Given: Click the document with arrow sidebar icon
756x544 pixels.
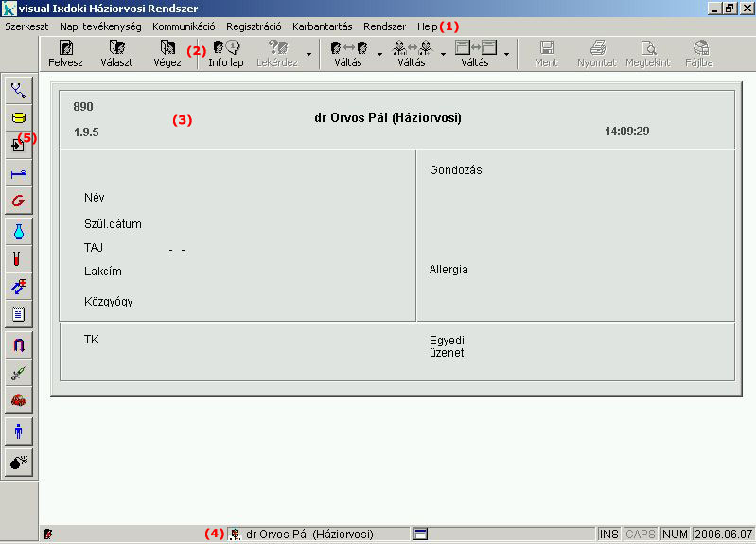Looking at the screenshot, I should [x=18, y=145].
